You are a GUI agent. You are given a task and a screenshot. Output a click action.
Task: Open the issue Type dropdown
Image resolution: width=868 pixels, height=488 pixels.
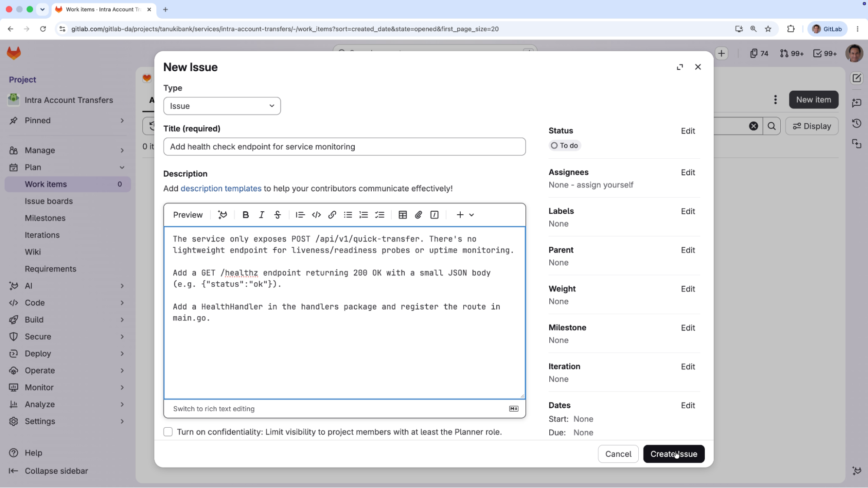222,106
